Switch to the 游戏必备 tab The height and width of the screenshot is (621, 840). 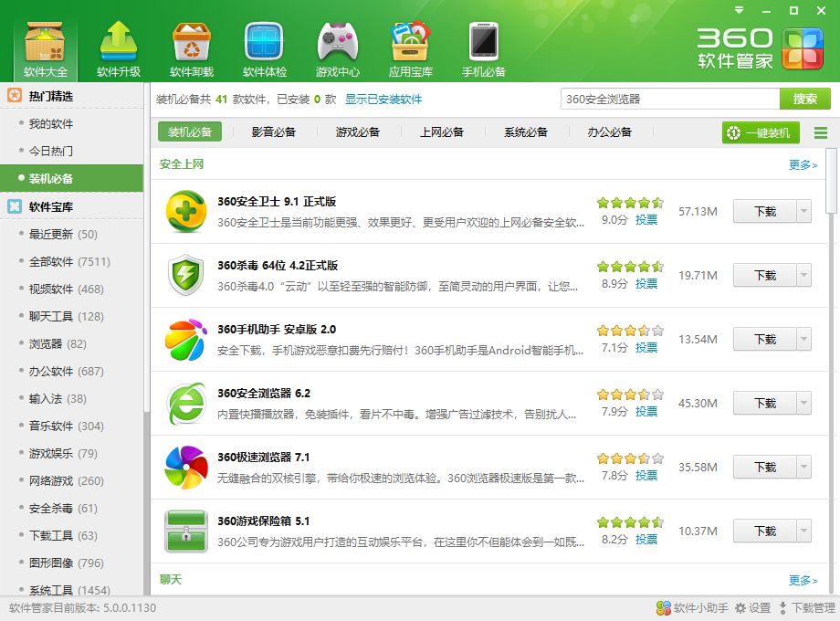(x=358, y=132)
